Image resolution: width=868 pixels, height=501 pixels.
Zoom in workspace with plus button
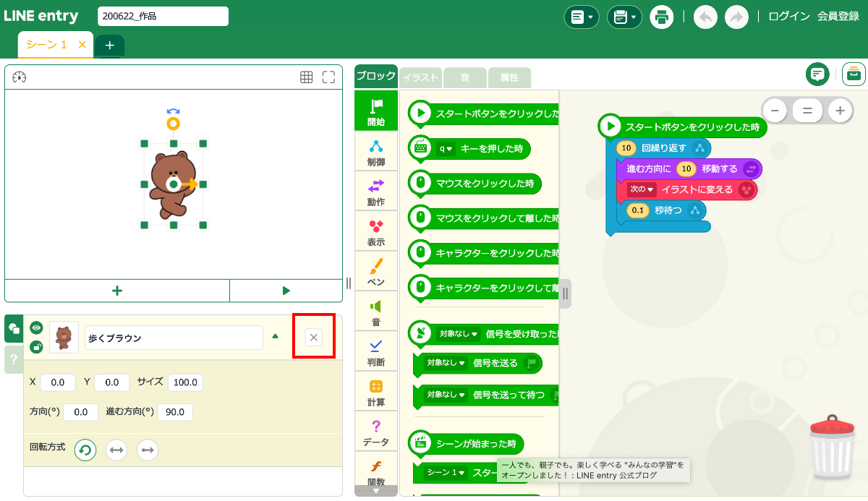coord(840,111)
